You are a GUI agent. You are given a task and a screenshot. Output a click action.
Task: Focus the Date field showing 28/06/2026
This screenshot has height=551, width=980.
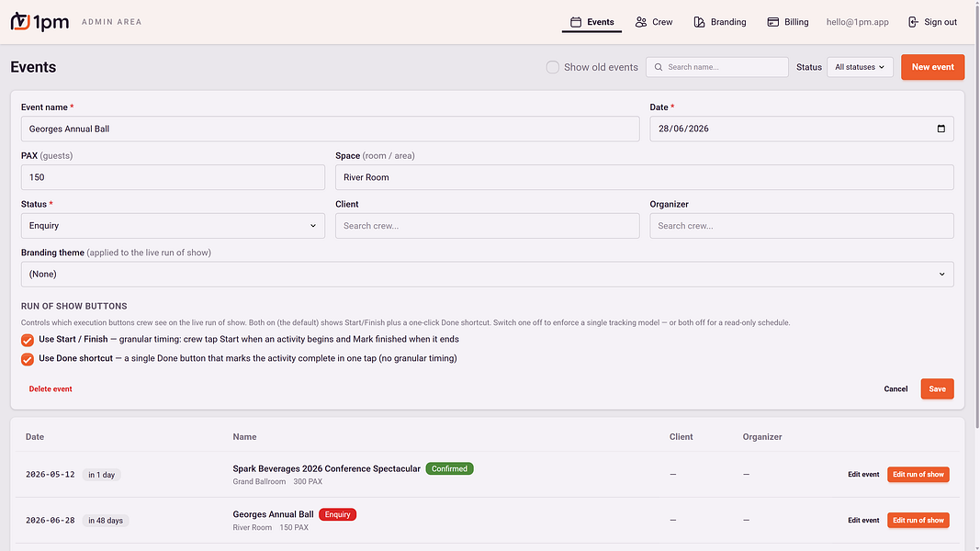point(802,129)
